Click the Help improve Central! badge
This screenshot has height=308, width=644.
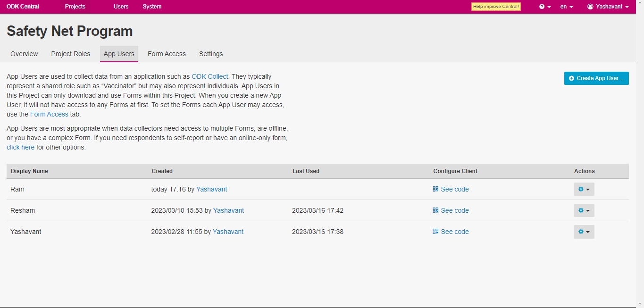point(496,7)
